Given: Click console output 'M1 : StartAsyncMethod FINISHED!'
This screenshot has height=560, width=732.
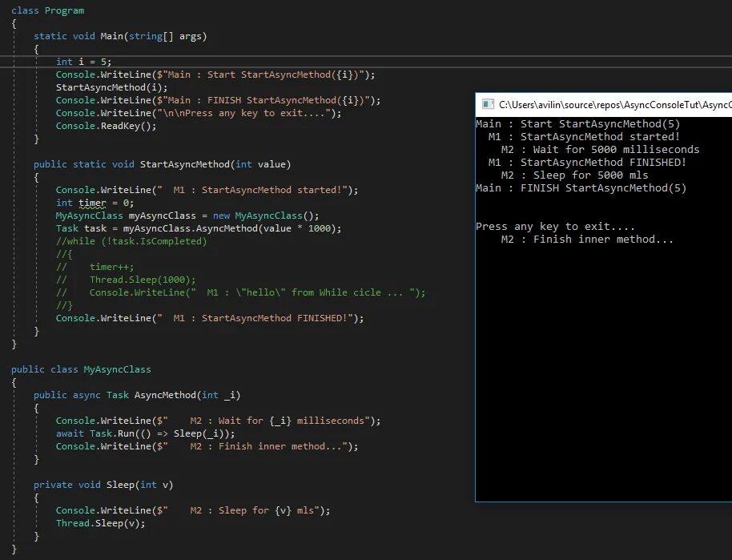Looking at the screenshot, I should click(x=587, y=163).
